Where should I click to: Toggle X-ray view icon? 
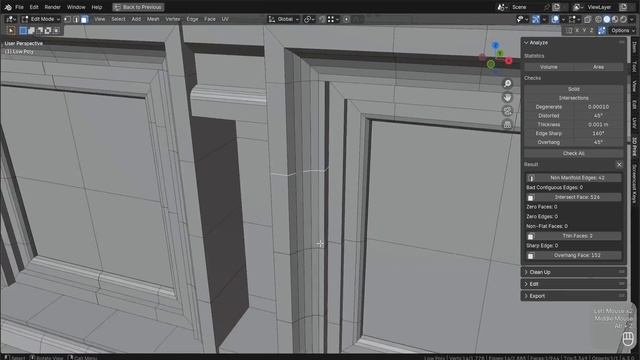tap(588, 19)
